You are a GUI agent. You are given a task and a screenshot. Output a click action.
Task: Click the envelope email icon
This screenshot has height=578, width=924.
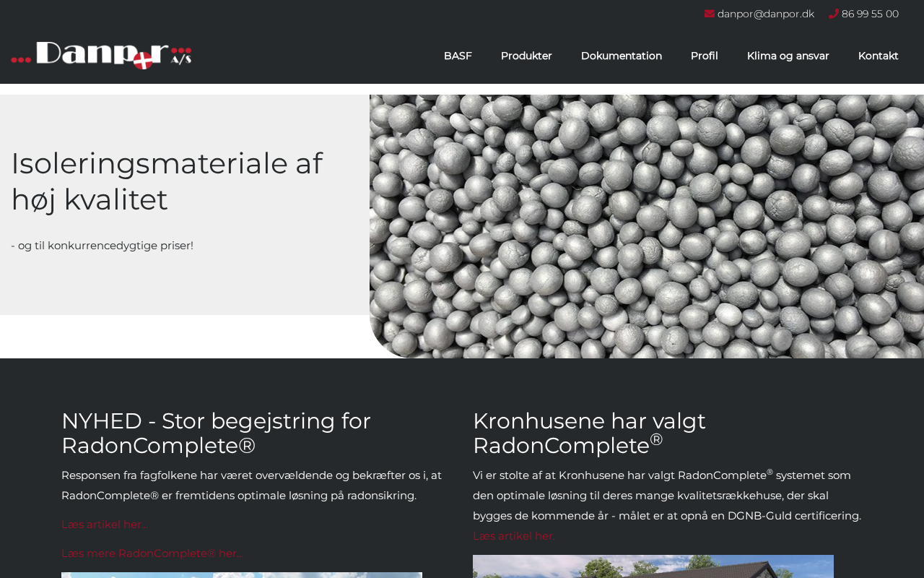[710, 14]
